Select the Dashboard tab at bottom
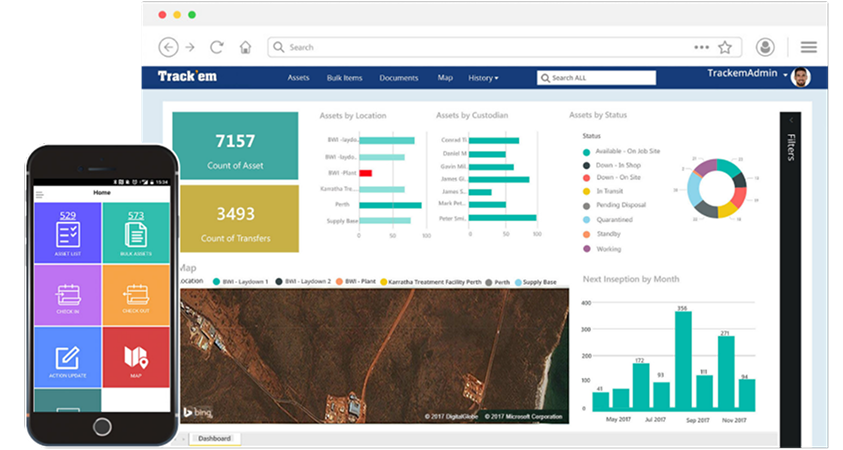843x450 pixels. pos(215,439)
